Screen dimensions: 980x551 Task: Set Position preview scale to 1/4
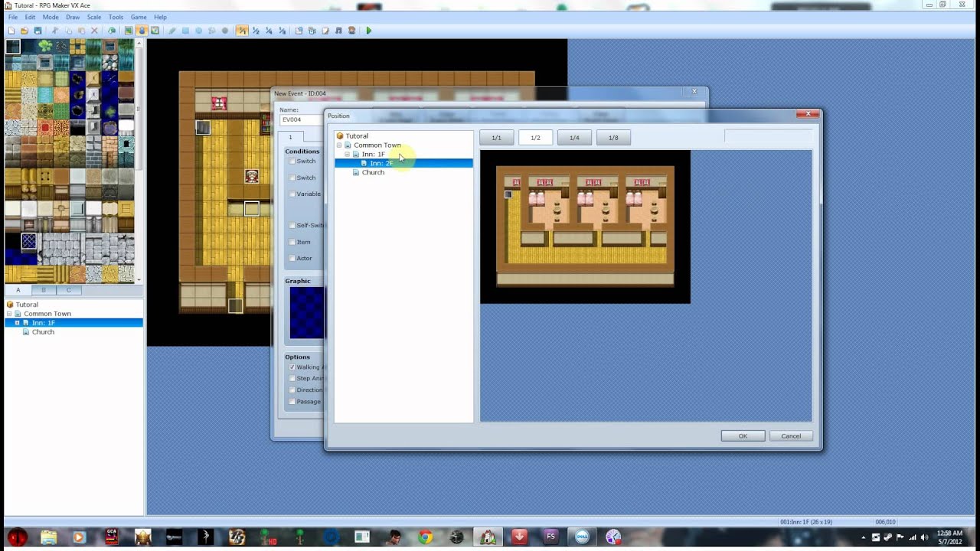point(574,138)
